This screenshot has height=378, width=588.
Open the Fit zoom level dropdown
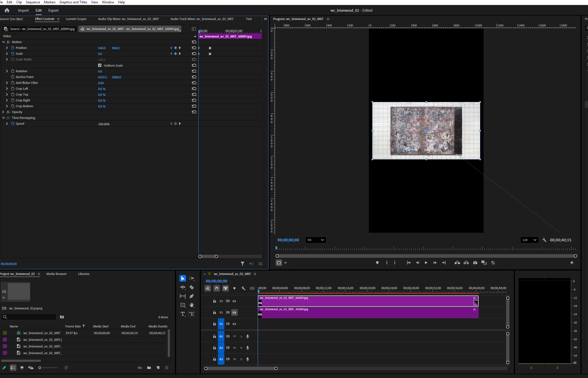point(316,240)
